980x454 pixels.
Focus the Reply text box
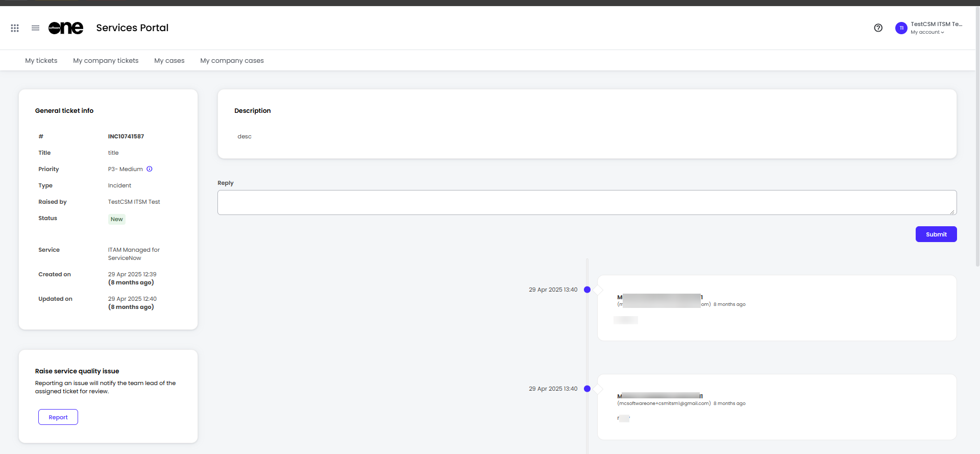[x=586, y=203]
